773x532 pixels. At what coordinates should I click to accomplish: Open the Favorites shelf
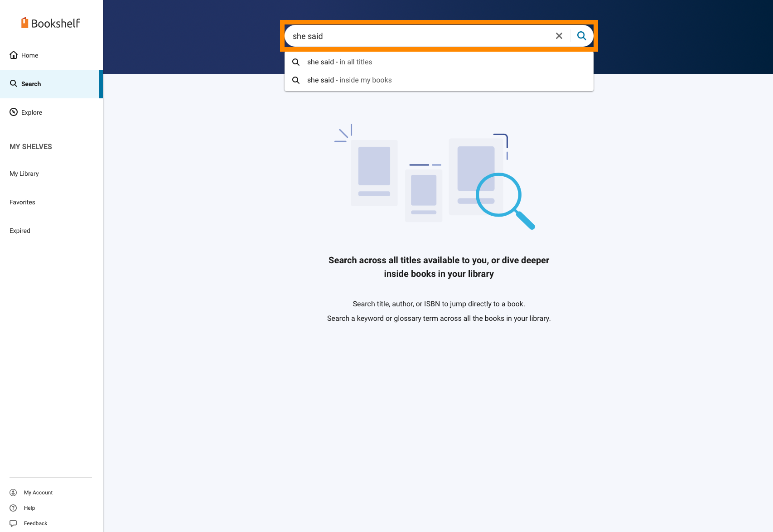point(22,202)
